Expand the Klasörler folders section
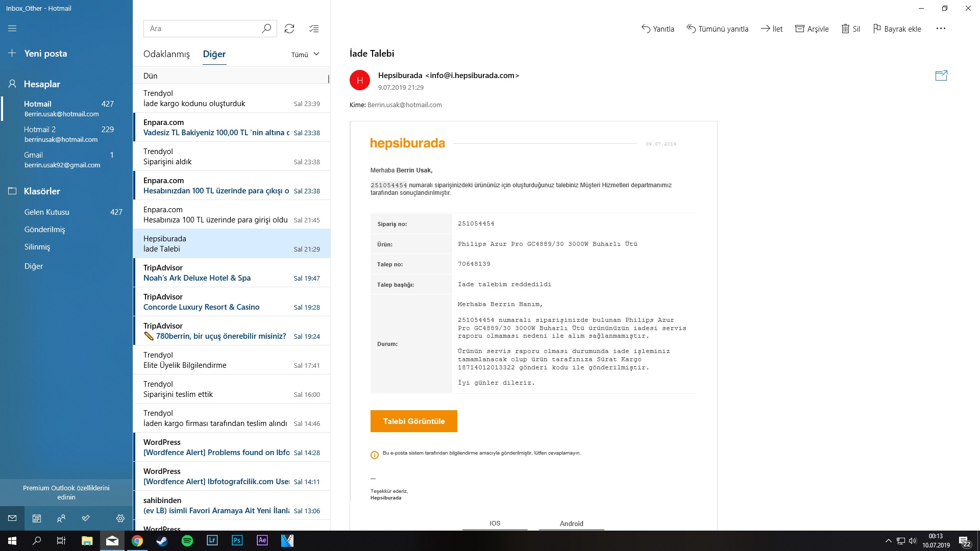 42,191
